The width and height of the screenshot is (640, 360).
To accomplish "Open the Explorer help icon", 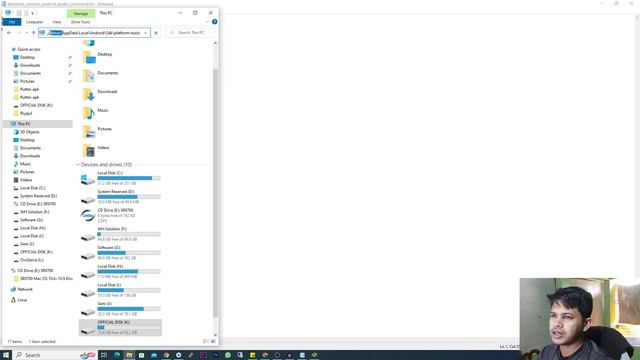I will click(214, 22).
